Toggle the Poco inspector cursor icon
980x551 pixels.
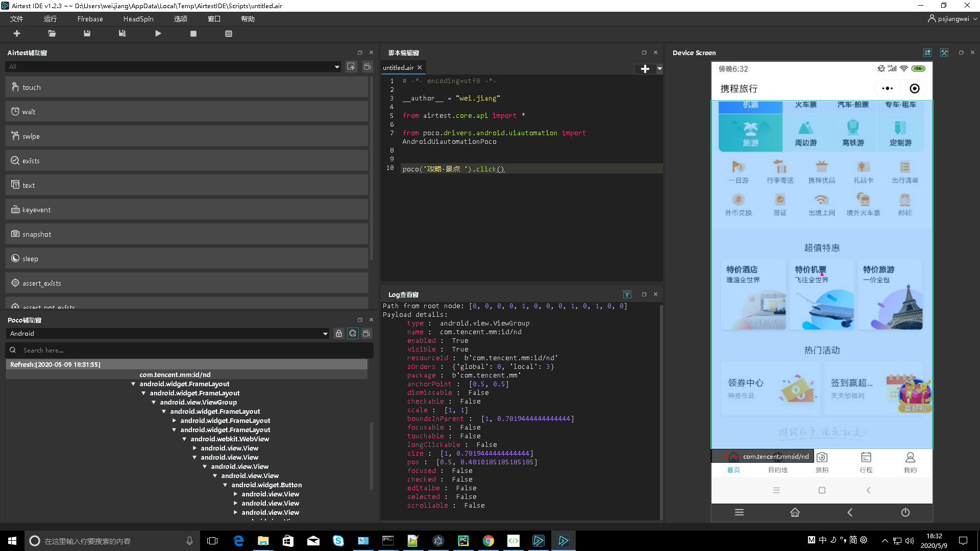coord(353,334)
